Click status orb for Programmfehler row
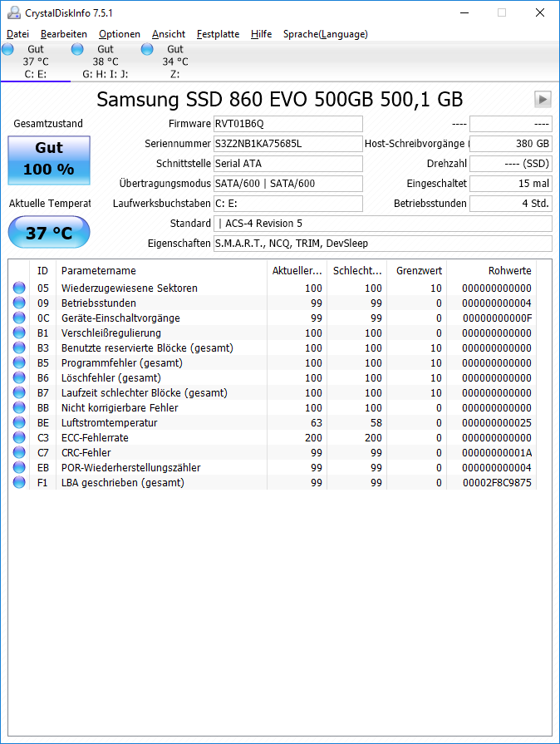 (x=19, y=362)
